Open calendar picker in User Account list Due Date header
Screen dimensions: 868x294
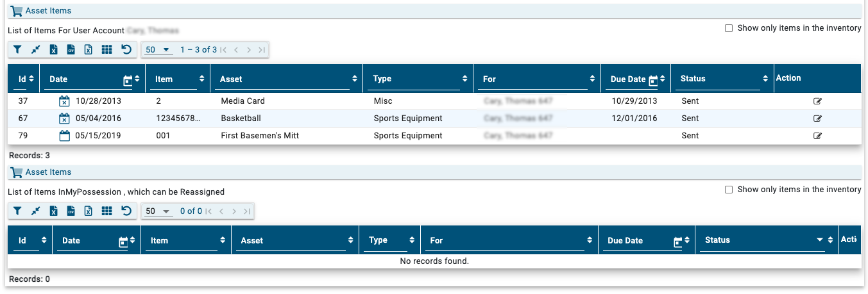[653, 80]
